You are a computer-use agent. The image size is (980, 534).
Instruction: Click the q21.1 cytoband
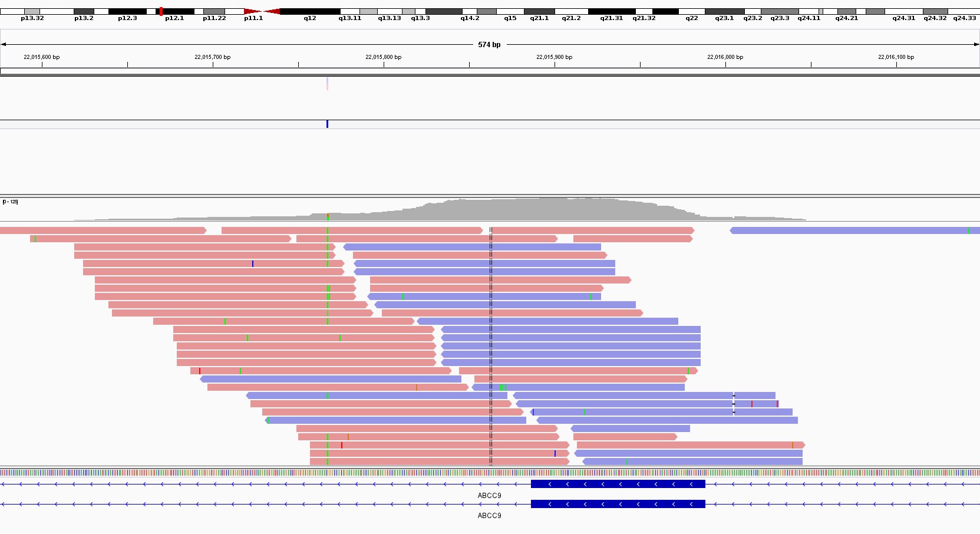(x=539, y=11)
